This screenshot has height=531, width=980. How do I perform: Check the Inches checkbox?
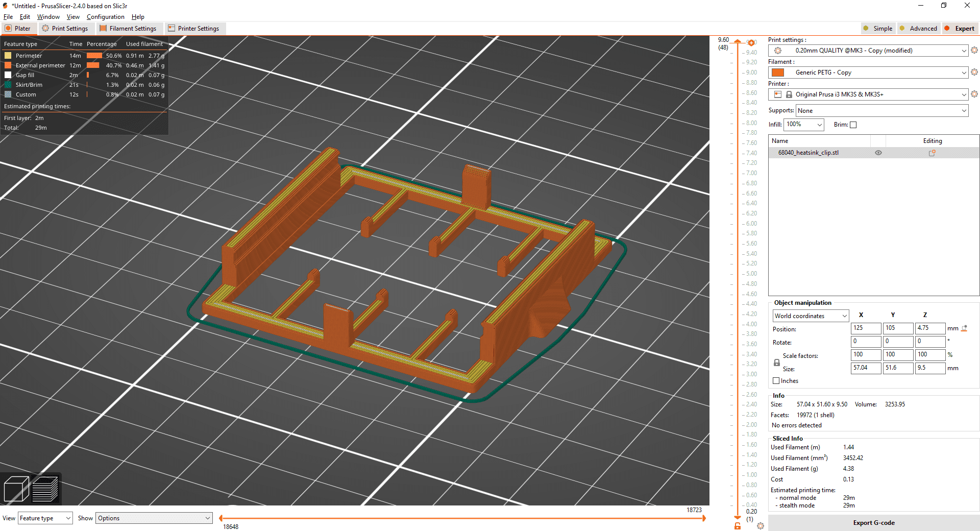776,381
